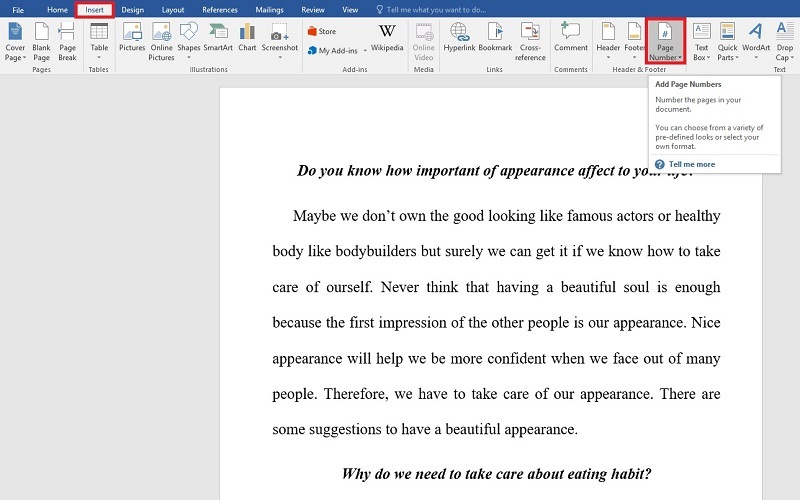Image resolution: width=800 pixels, height=500 pixels.
Task: Switch to the Design tab
Action: click(133, 10)
